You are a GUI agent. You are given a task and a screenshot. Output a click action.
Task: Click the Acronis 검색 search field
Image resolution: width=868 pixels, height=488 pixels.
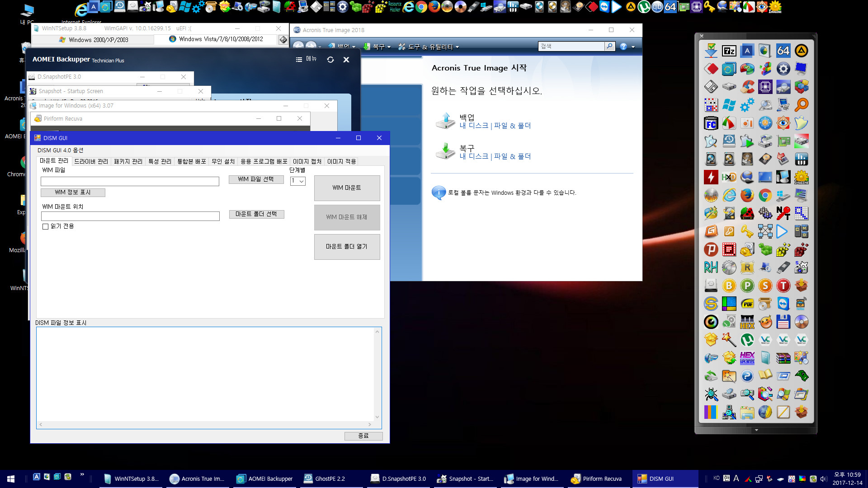(x=571, y=46)
